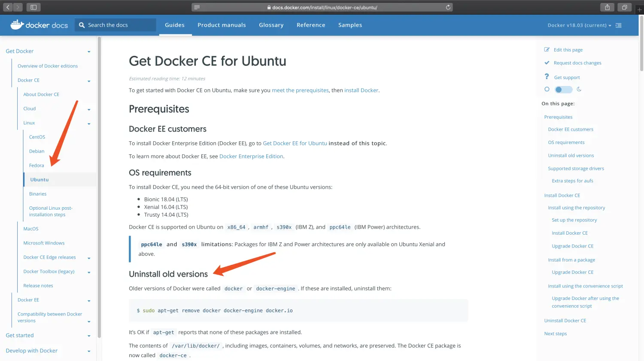Select Binaries in the sidebar

pos(38,194)
